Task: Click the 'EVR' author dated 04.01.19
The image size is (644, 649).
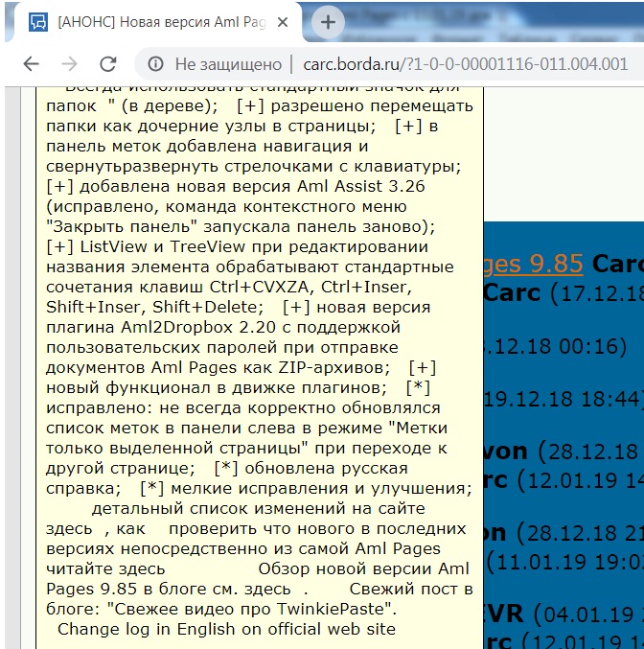Action: point(503,614)
